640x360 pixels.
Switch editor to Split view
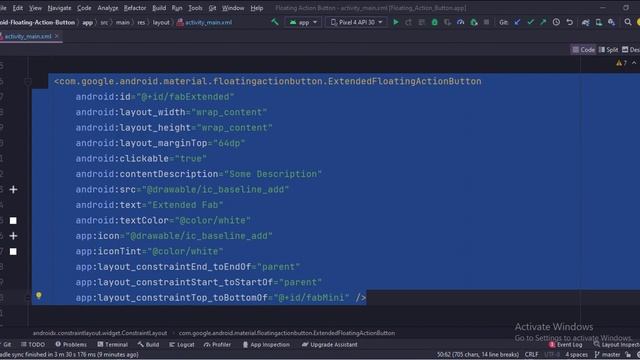(609, 50)
